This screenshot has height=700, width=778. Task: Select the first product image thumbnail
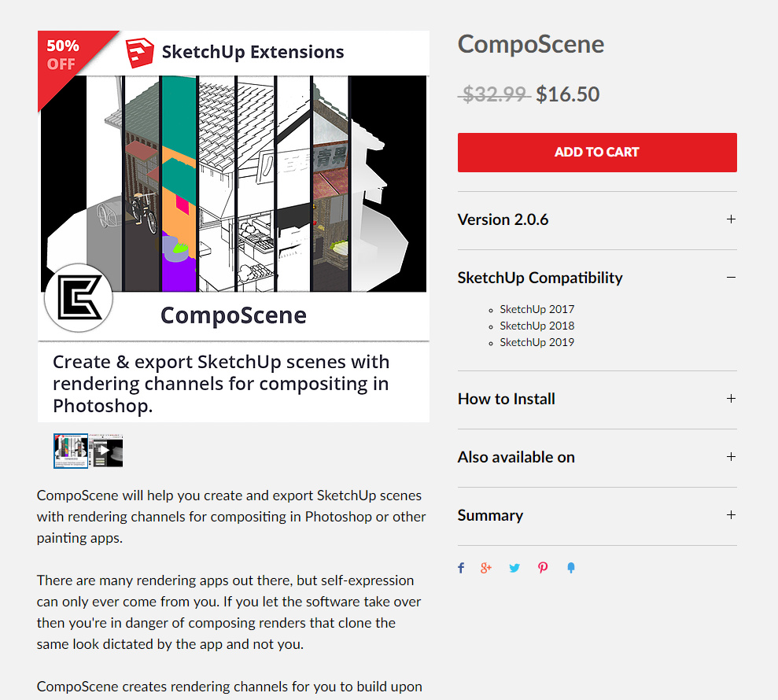click(x=71, y=451)
